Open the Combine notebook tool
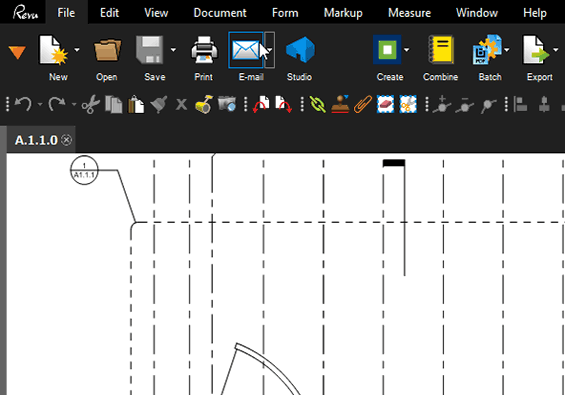The height and width of the screenshot is (395, 565). 440,50
